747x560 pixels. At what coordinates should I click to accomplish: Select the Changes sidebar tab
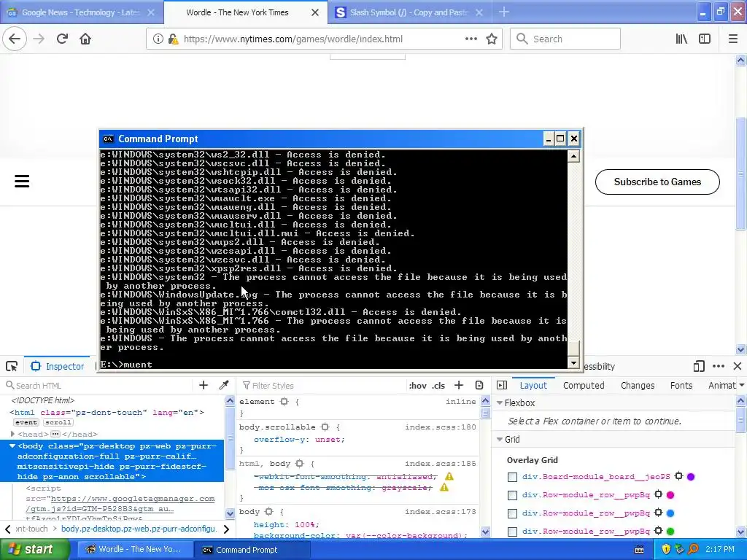[x=638, y=385]
